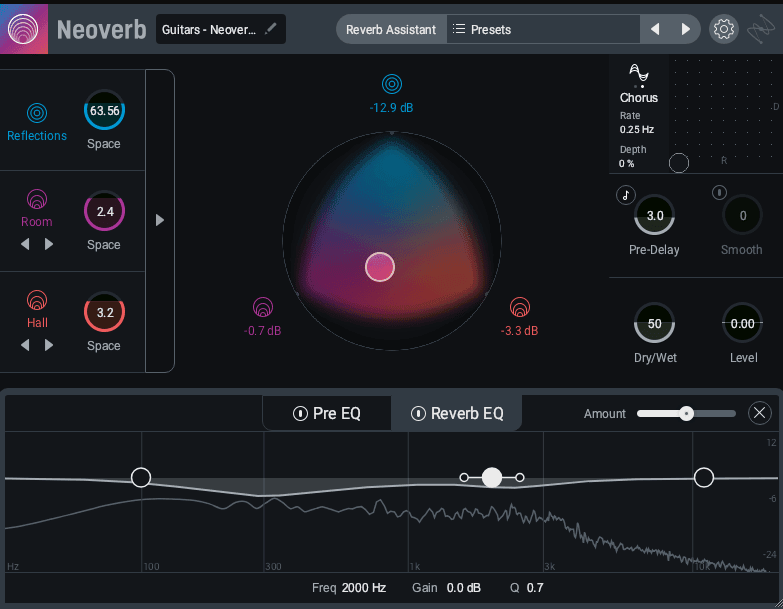Select the Reflections engine icon in left panel

(37, 113)
